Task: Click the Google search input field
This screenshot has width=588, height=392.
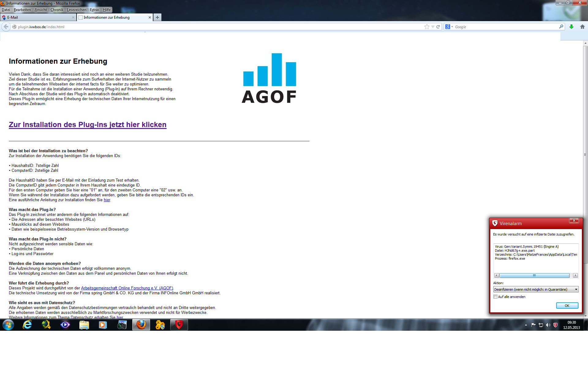Action: click(x=505, y=27)
